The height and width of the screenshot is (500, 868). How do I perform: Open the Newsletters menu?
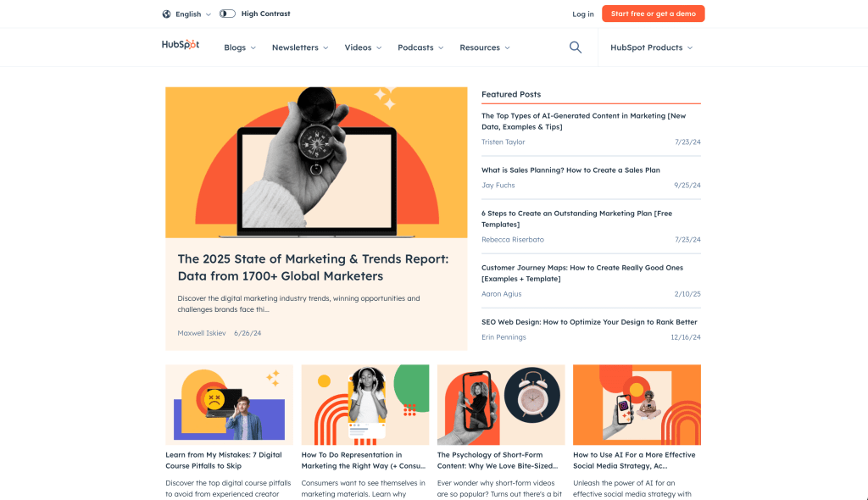[300, 47]
